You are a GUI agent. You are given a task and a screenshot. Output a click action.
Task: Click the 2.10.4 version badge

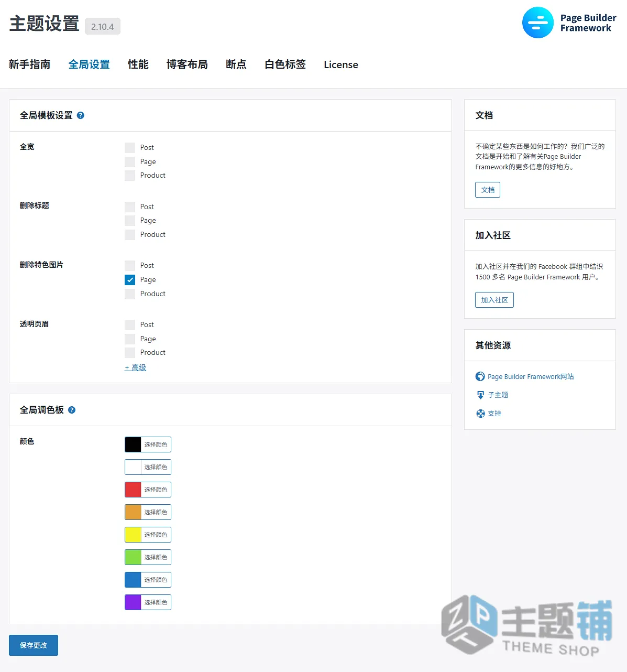pyautogui.click(x=103, y=26)
